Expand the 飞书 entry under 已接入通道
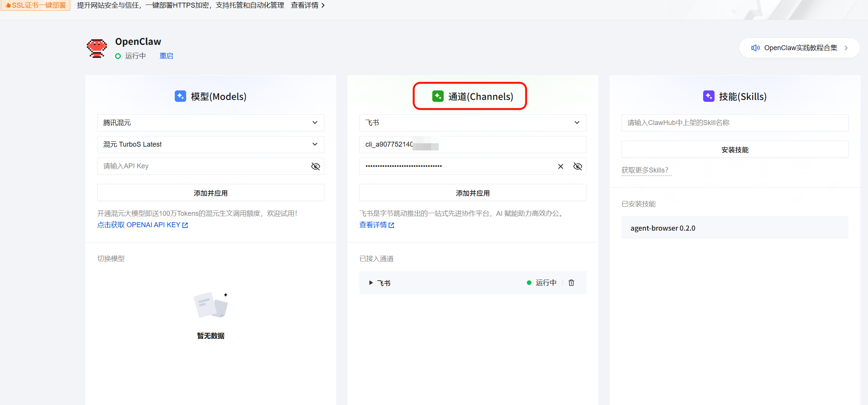 370,282
